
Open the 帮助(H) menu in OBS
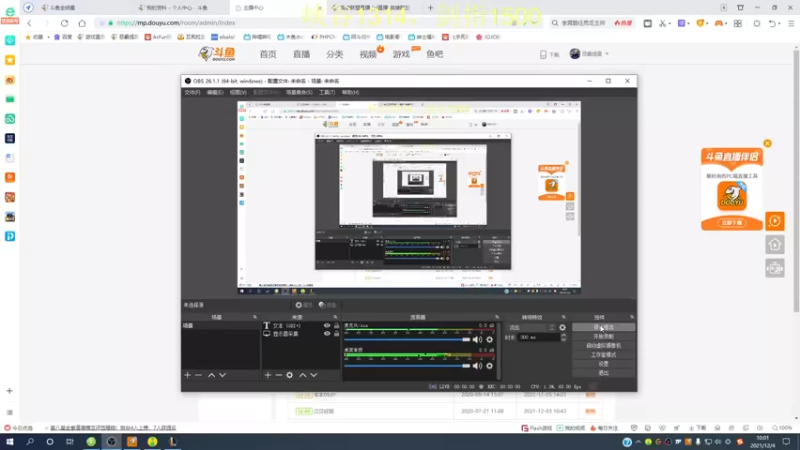pyautogui.click(x=350, y=92)
